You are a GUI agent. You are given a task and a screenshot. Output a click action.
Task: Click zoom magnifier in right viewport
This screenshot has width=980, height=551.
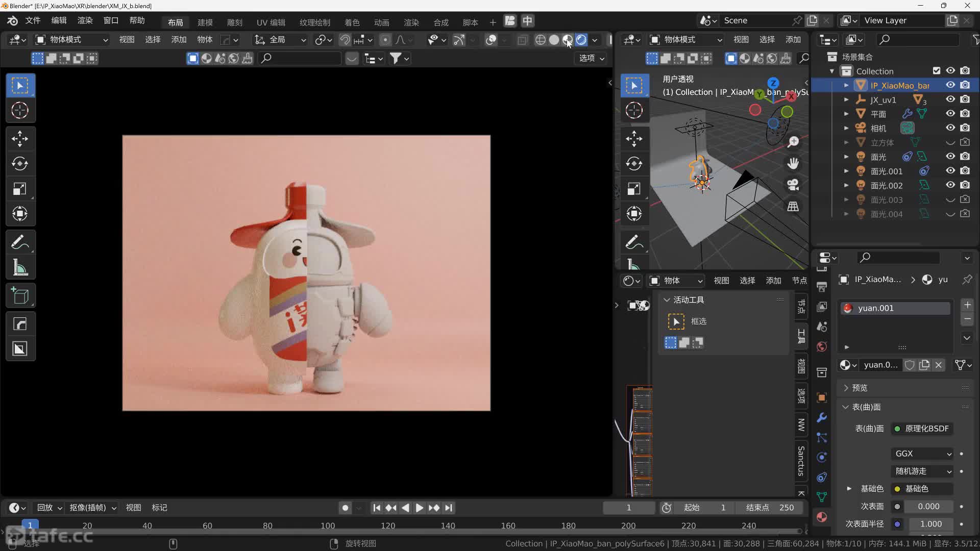point(793,142)
